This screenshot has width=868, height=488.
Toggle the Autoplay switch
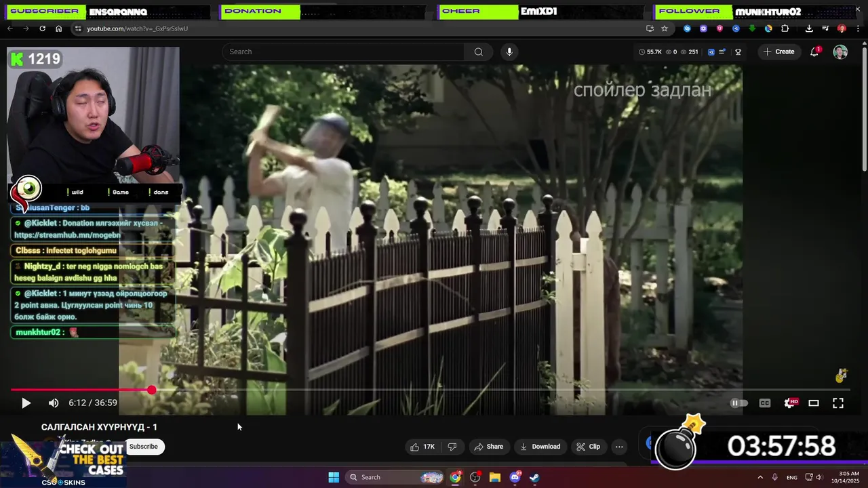click(x=738, y=403)
